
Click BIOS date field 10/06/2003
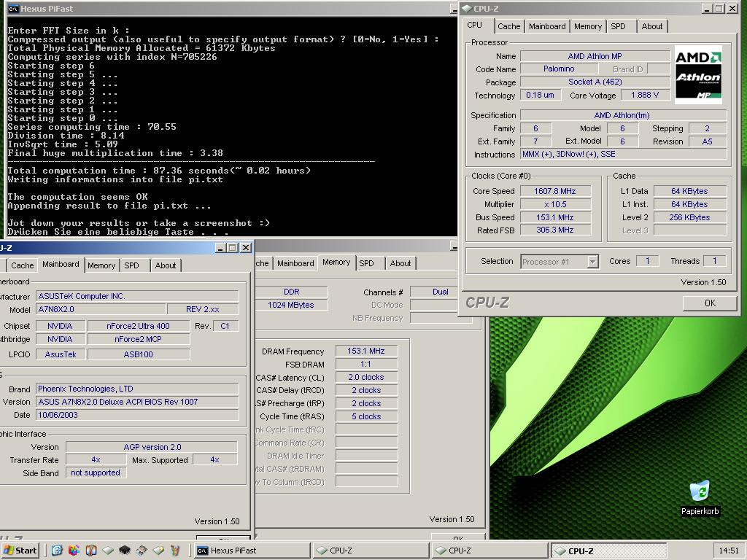tap(137, 415)
